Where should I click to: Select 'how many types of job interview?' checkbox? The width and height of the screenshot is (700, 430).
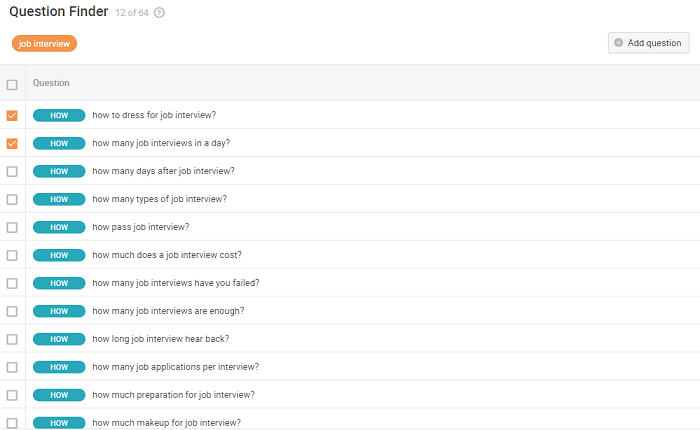pos(12,199)
